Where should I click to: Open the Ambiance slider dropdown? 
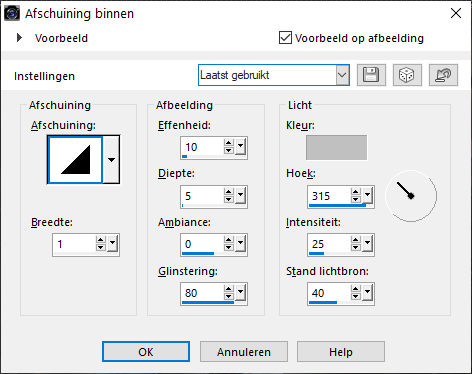click(x=241, y=244)
